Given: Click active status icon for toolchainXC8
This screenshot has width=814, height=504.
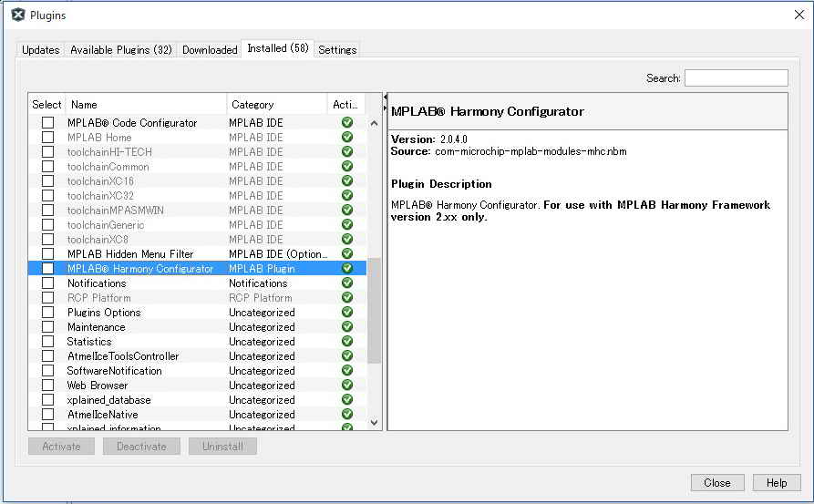Looking at the screenshot, I should pyautogui.click(x=347, y=239).
